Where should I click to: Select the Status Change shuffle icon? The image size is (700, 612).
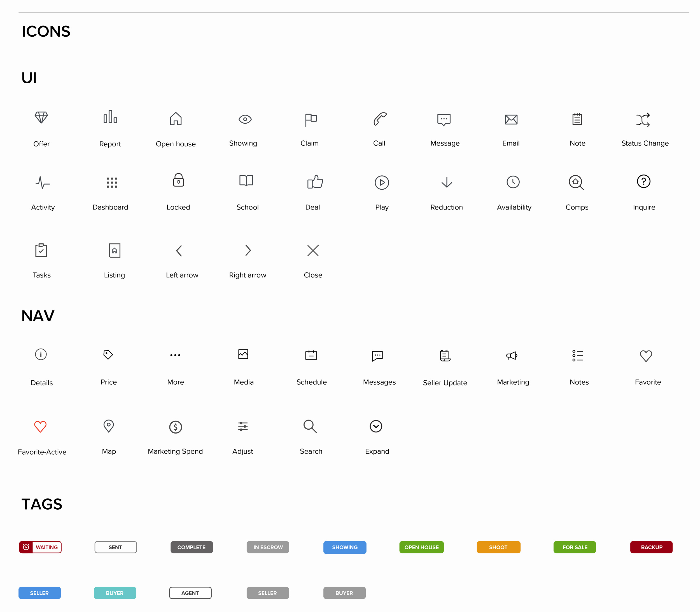[643, 120]
